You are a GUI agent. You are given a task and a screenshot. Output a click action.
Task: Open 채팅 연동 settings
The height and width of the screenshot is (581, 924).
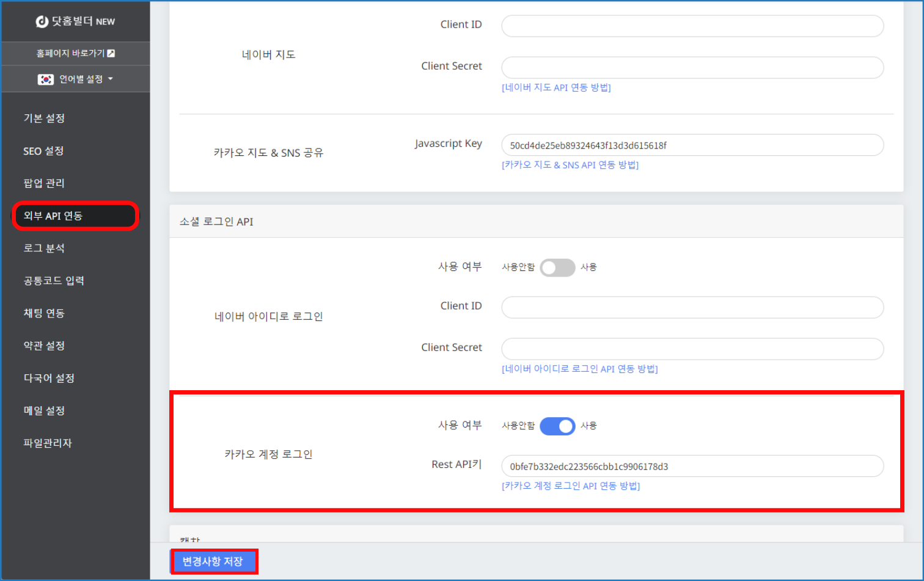click(x=44, y=313)
